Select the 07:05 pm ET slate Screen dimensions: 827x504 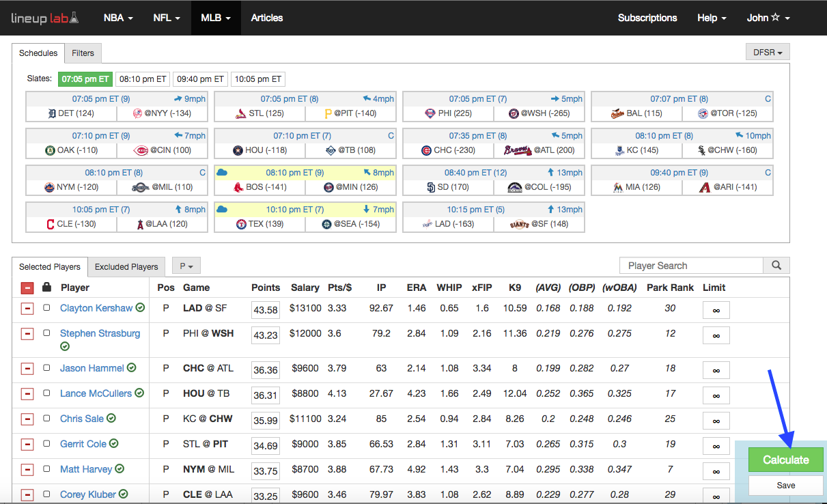(x=85, y=79)
